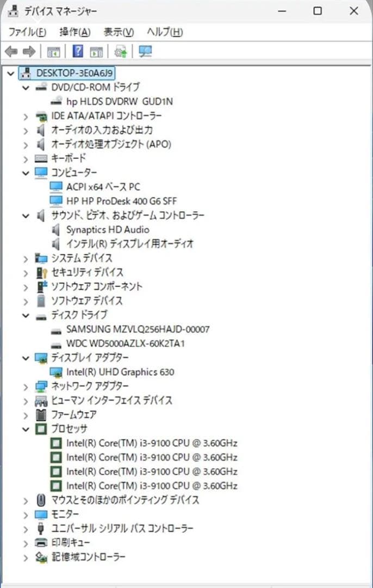This screenshot has height=588, width=373.
Task: Click the USB icon beside ユニバーサル シリアル バス コントローラー
Action: click(x=41, y=528)
